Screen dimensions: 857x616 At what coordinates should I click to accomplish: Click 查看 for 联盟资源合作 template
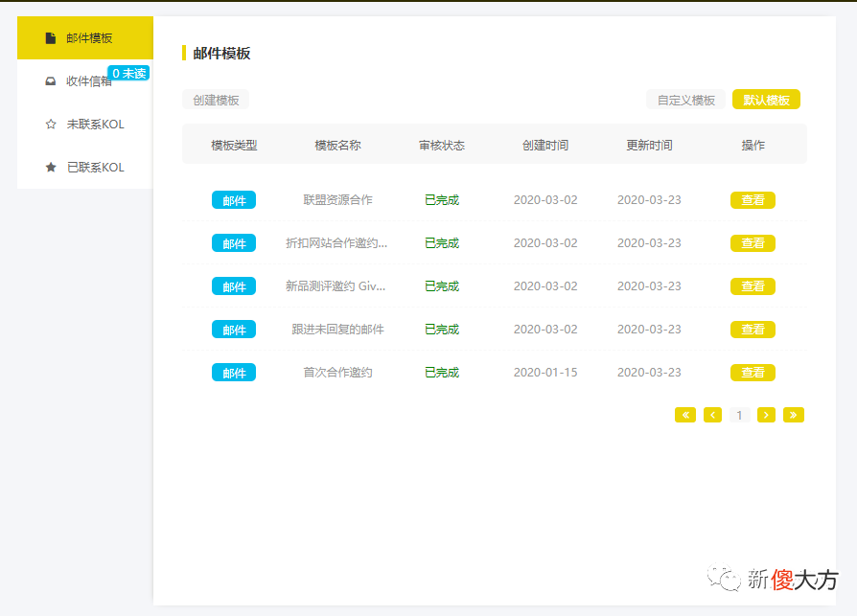(x=753, y=200)
